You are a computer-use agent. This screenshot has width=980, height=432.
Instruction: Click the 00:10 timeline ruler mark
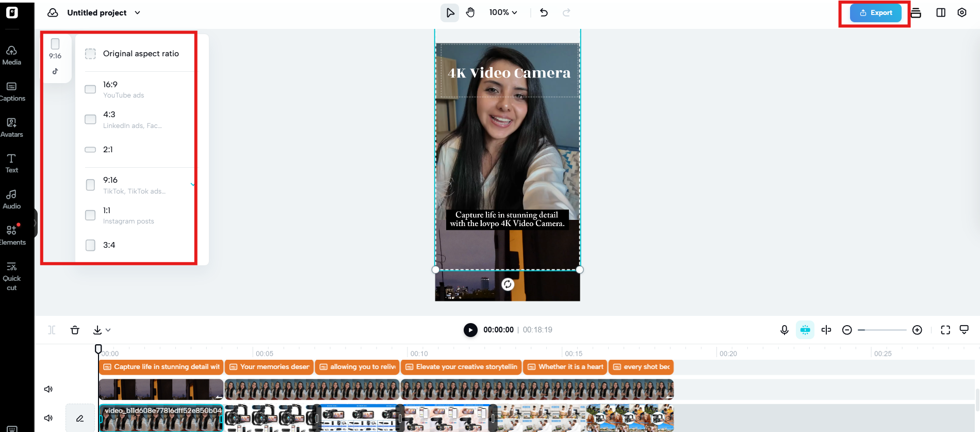(x=419, y=354)
